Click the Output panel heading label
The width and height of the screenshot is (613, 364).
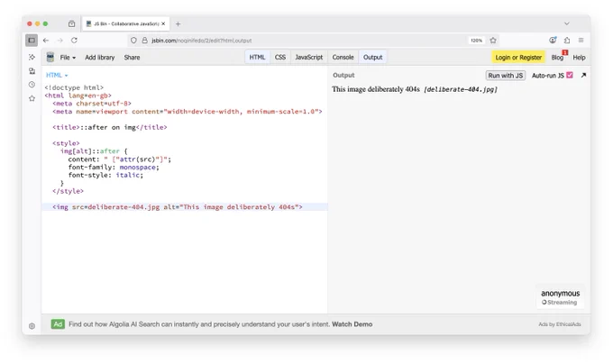pos(343,75)
